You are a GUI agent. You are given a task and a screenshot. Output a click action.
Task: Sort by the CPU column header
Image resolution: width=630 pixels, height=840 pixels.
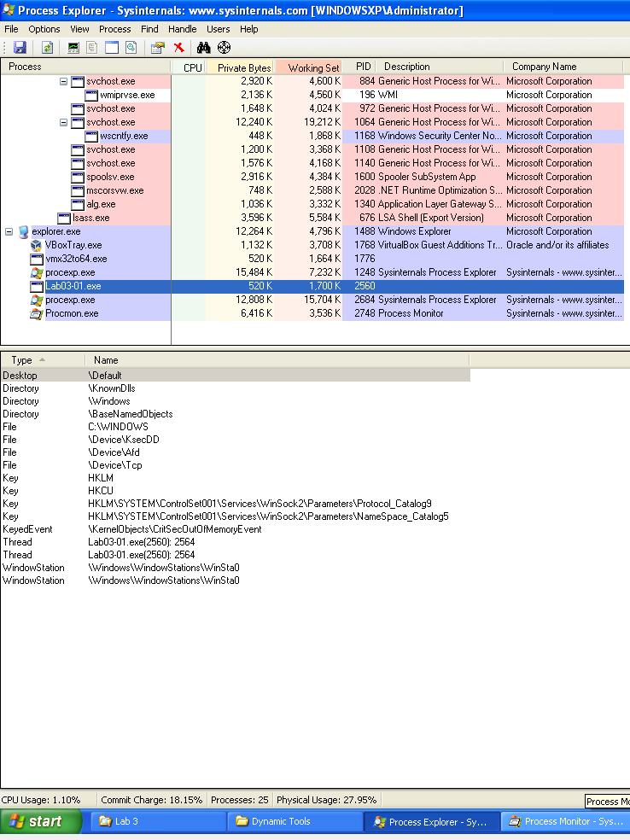pos(189,67)
